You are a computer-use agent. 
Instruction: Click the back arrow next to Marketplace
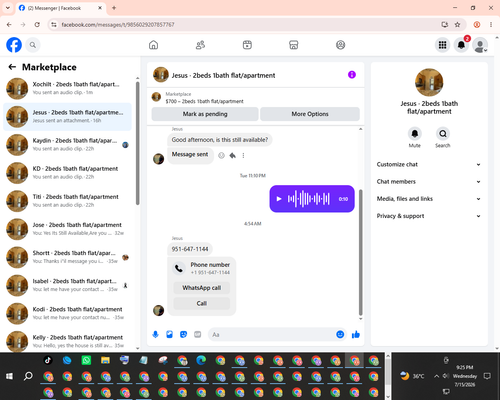pyautogui.click(x=12, y=67)
